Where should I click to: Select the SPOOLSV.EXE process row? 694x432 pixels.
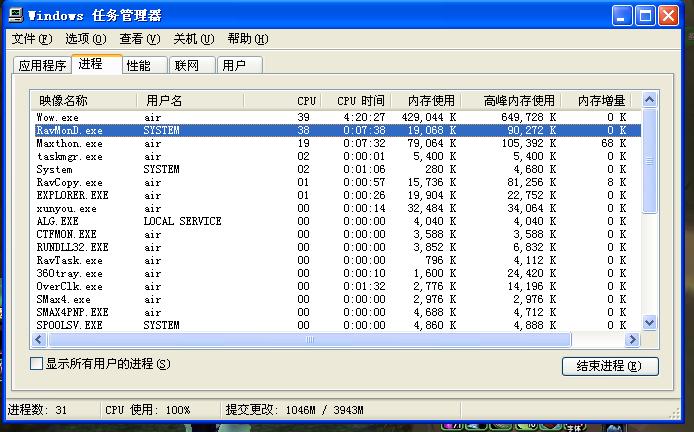[x=336, y=325]
